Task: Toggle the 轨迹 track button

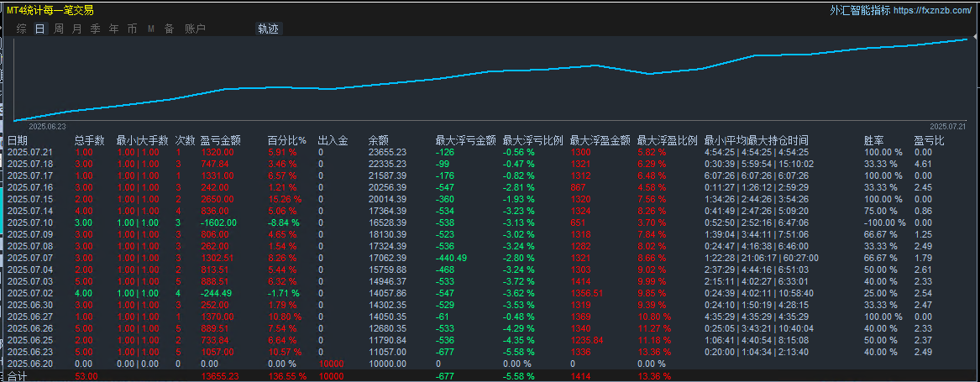Action: [270, 29]
